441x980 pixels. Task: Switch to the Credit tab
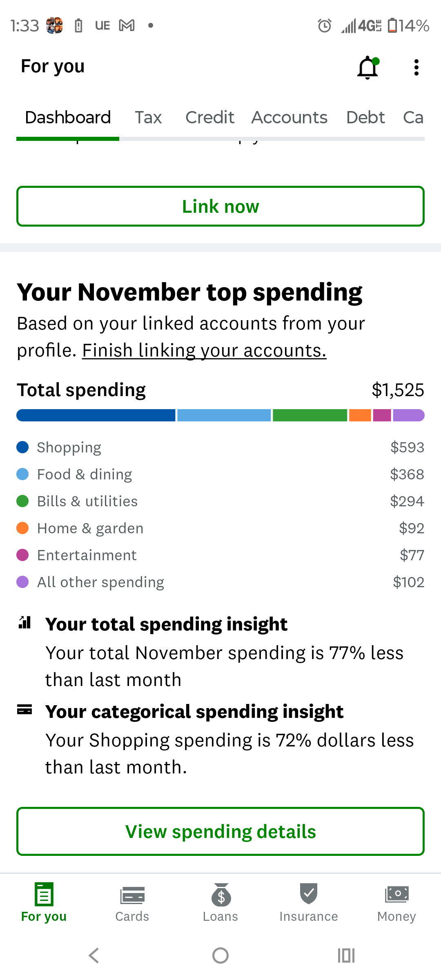click(x=209, y=118)
